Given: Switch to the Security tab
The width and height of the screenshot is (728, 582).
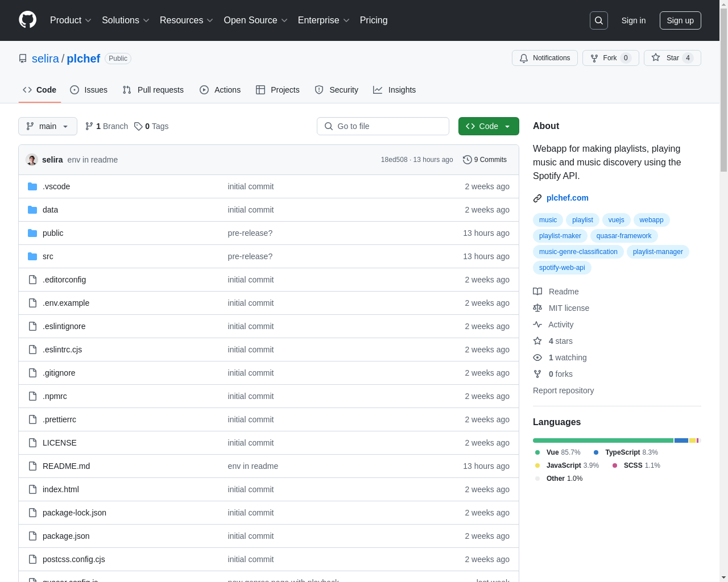Looking at the screenshot, I should pyautogui.click(x=337, y=90).
